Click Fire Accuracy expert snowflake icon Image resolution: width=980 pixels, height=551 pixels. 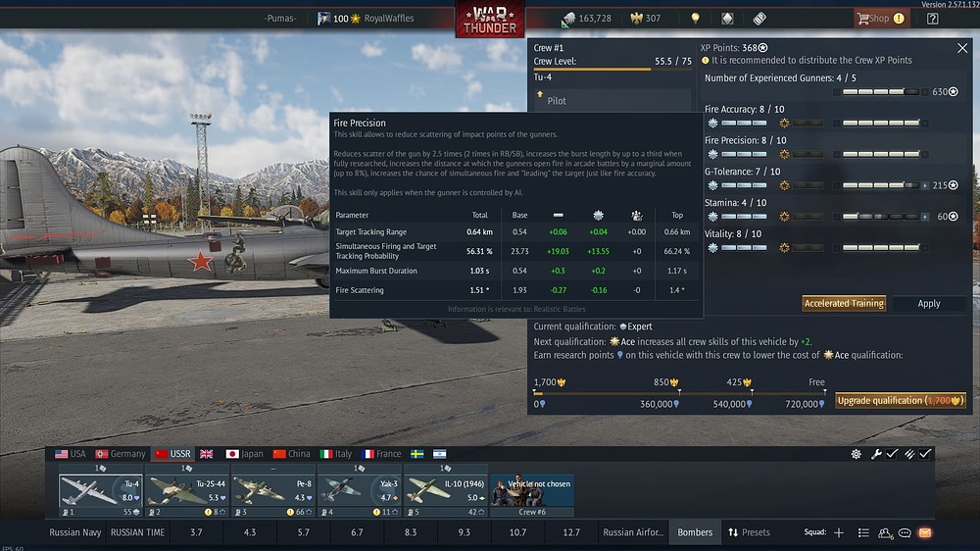pos(712,124)
